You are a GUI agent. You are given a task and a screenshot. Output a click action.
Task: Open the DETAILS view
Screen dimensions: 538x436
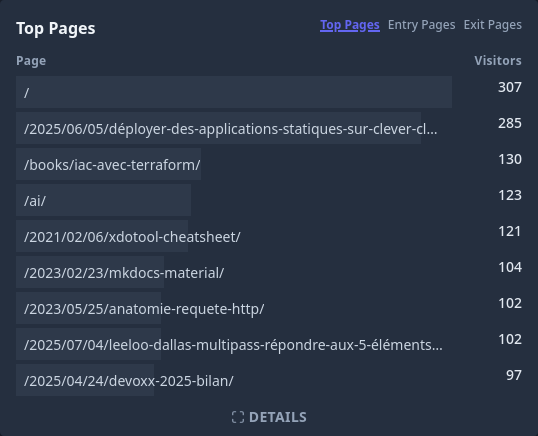click(x=269, y=417)
